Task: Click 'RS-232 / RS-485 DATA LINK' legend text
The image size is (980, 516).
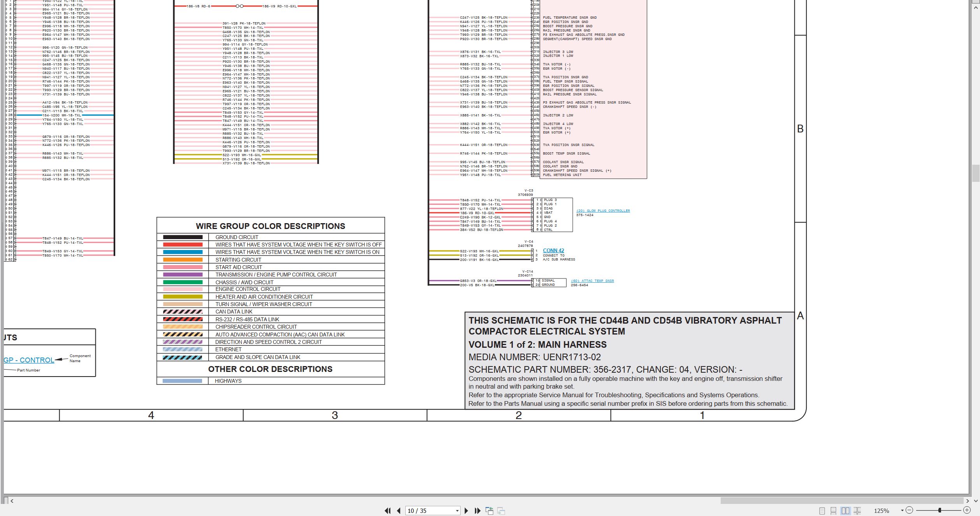Action: point(247,319)
